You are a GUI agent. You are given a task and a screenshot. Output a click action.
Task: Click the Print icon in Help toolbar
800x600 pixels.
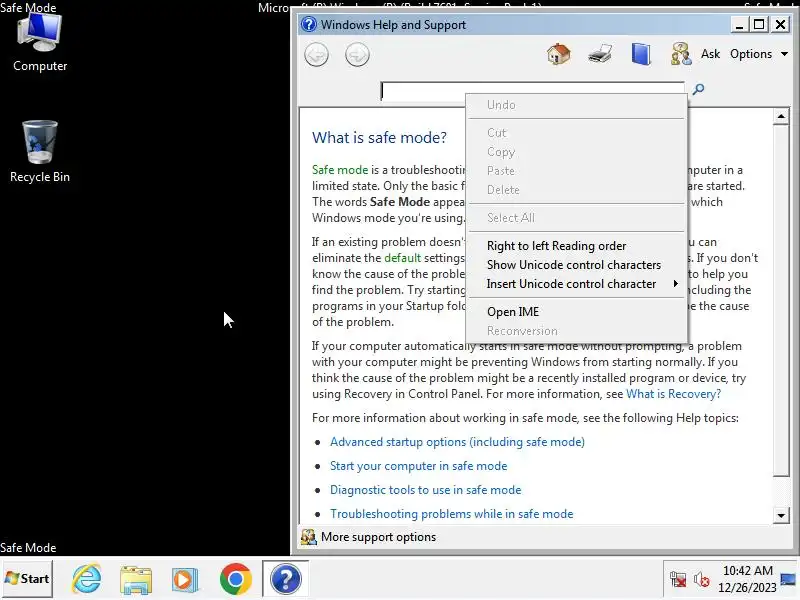coord(600,54)
